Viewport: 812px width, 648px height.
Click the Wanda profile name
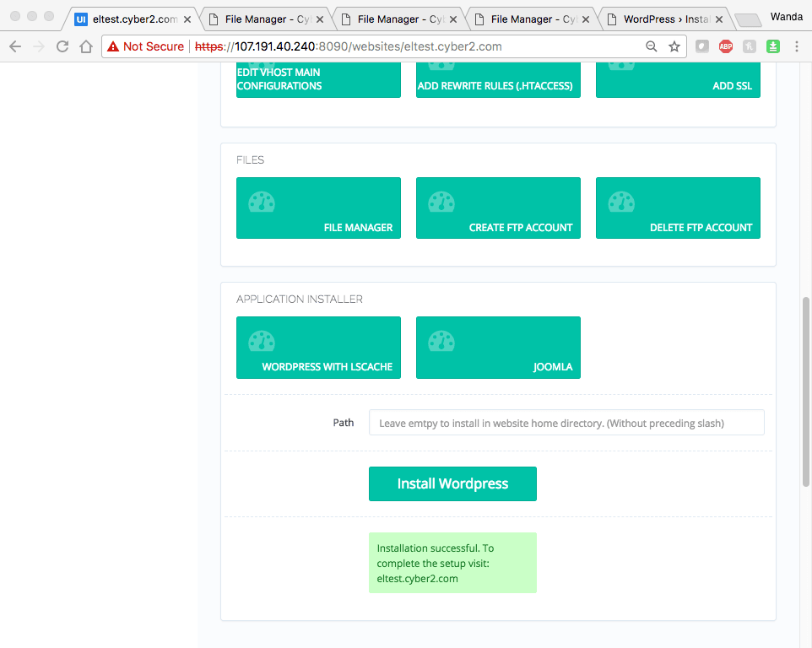tap(786, 17)
